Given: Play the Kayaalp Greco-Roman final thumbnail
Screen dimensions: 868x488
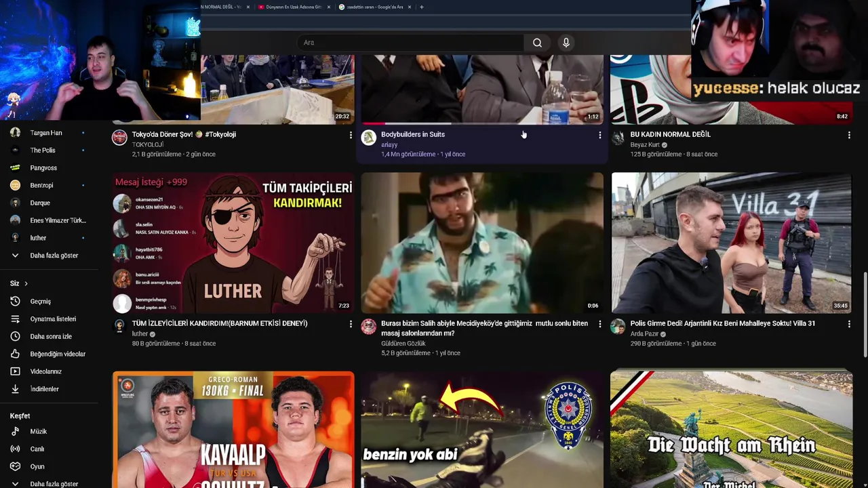Looking at the screenshot, I should point(233,430).
